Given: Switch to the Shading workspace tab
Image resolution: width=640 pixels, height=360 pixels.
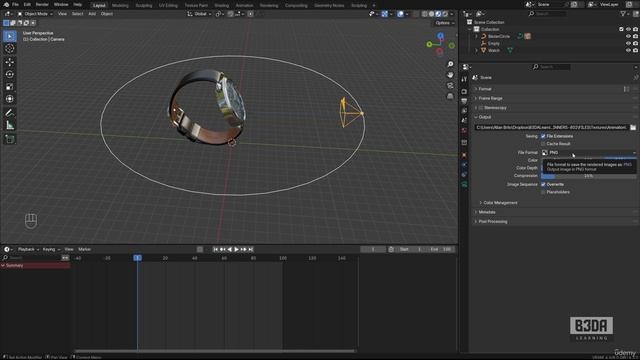Looking at the screenshot, I should tap(222, 5).
